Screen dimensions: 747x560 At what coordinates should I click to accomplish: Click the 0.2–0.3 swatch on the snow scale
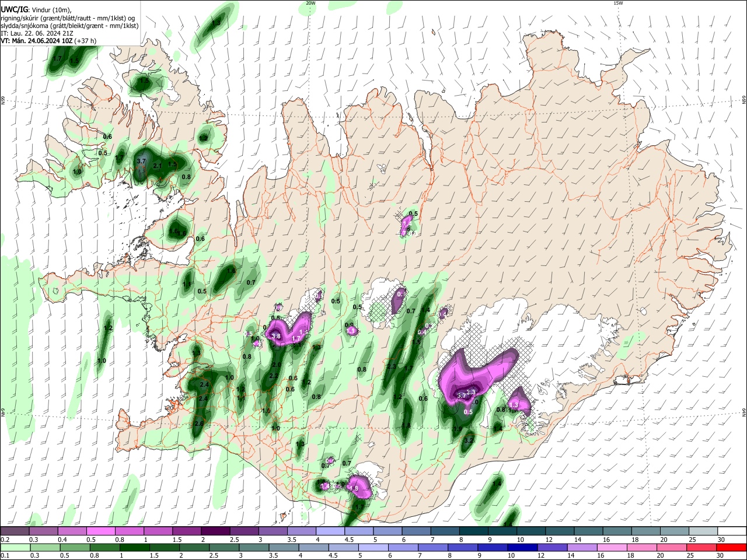point(15,531)
